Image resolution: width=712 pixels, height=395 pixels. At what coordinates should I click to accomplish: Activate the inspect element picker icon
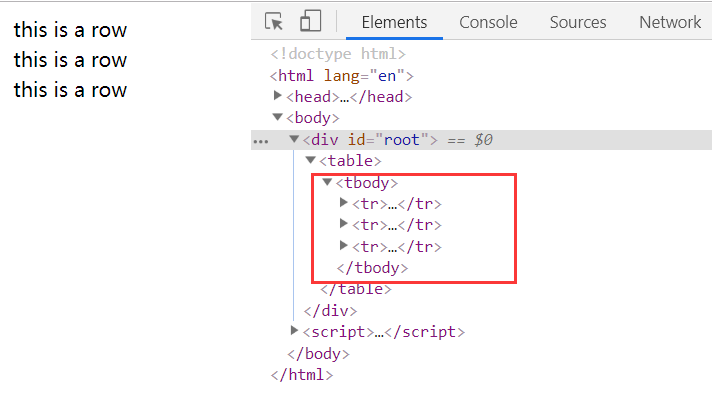(274, 21)
